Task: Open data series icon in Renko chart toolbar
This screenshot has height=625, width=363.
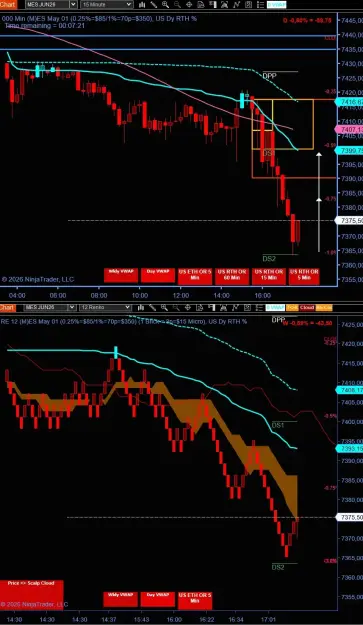Action: [x=224, y=307]
